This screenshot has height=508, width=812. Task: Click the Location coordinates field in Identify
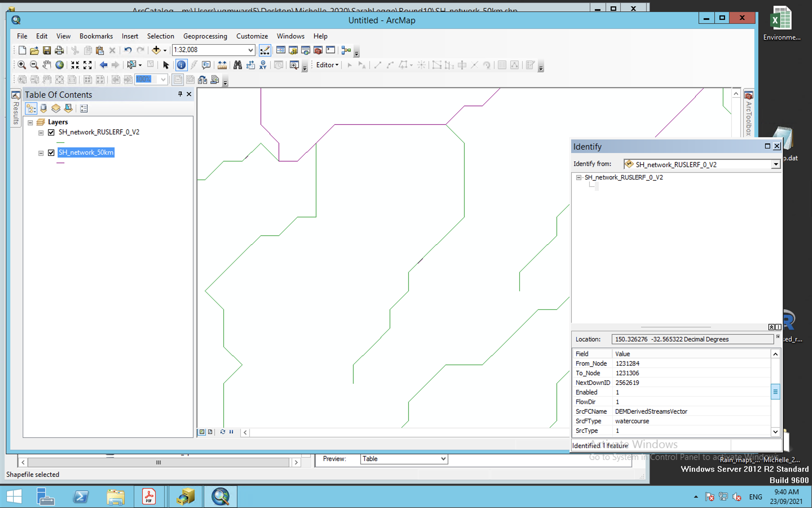point(692,339)
